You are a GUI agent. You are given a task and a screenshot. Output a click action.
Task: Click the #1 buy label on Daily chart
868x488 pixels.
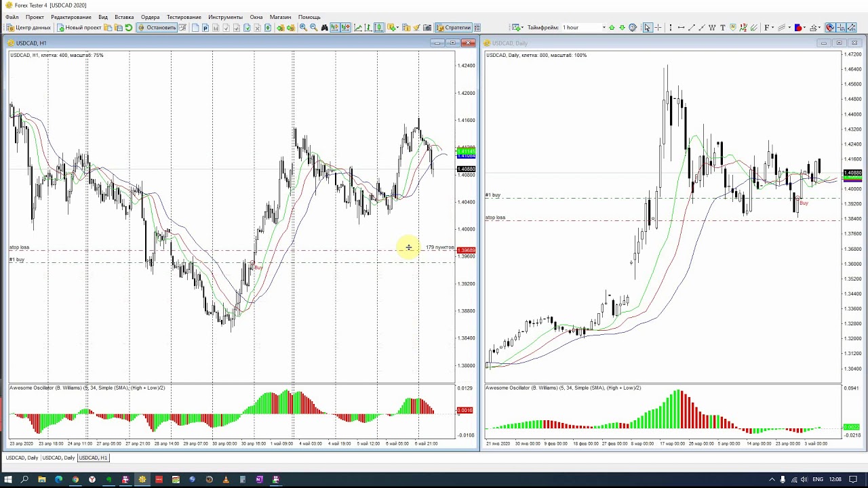tap(493, 195)
